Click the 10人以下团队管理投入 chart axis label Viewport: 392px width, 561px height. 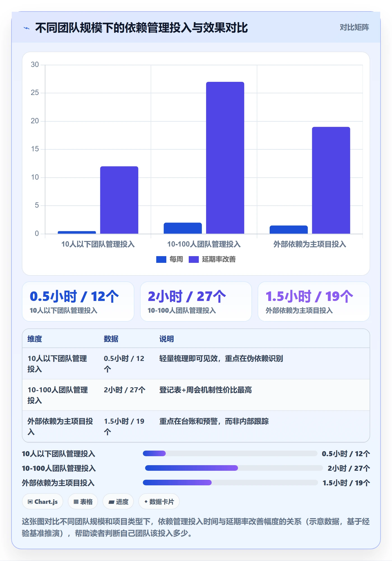[98, 244]
